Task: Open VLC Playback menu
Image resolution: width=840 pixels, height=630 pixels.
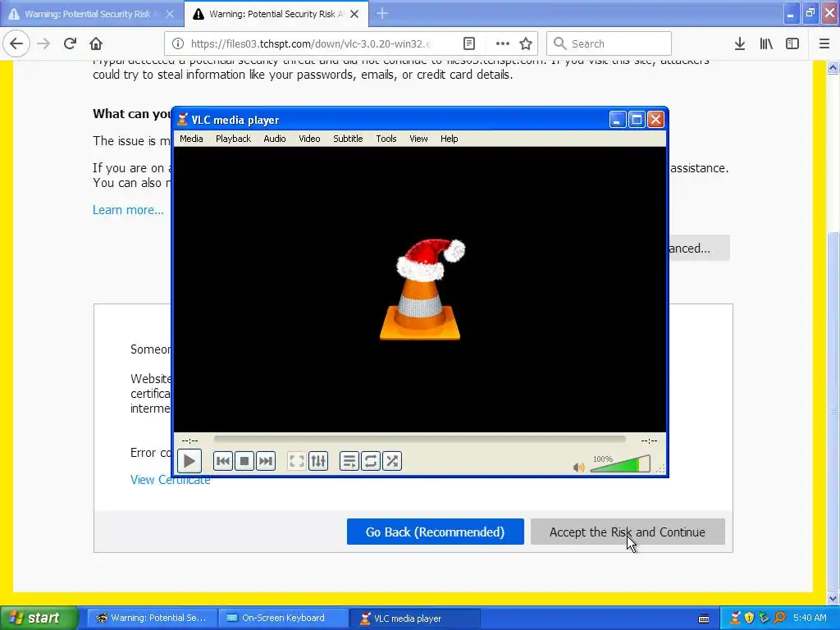Action: [x=233, y=139]
